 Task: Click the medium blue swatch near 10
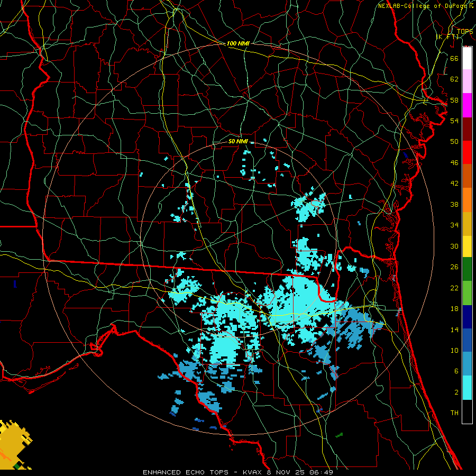[467, 340]
